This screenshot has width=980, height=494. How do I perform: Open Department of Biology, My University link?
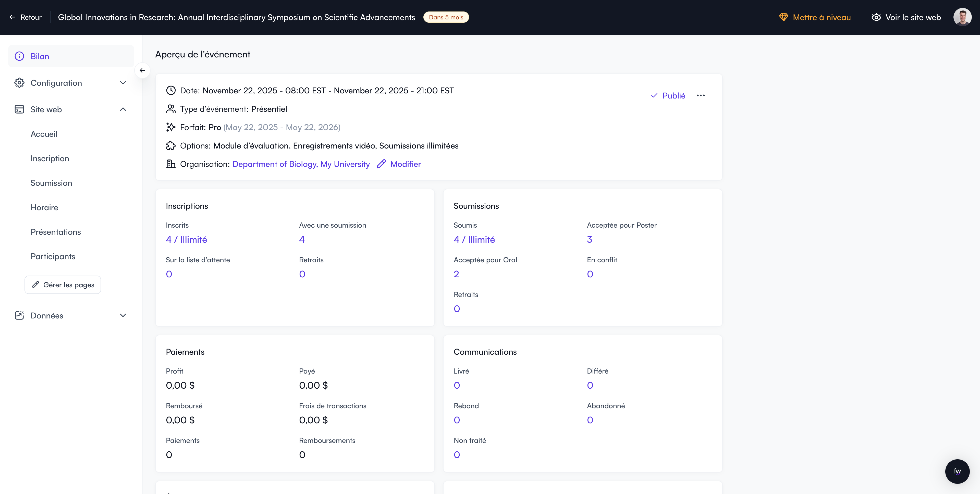301,164
